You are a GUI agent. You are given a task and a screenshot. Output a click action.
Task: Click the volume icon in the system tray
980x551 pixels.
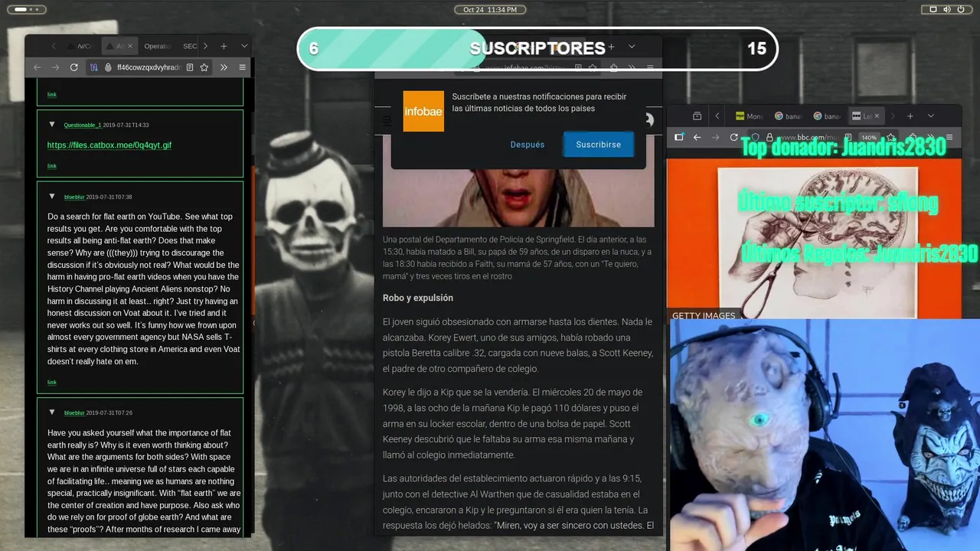point(947,9)
